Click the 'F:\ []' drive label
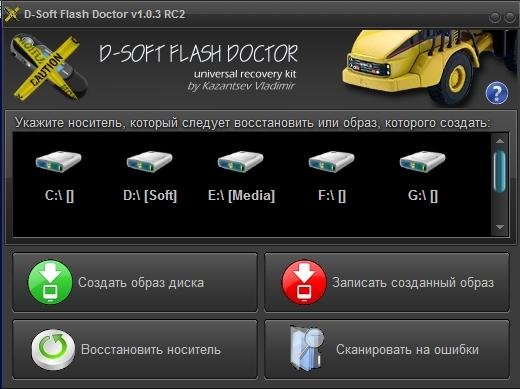 pos(332,196)
